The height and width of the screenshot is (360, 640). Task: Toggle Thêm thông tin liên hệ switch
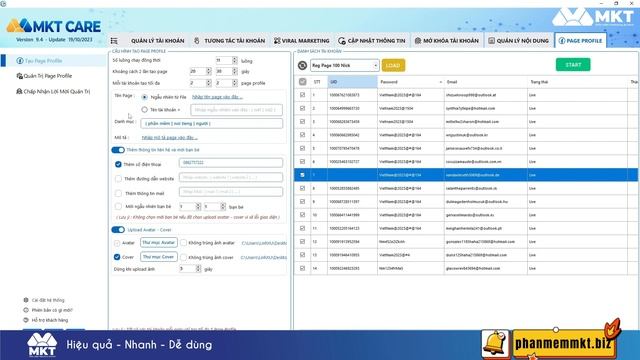click(x=118, y=150)
